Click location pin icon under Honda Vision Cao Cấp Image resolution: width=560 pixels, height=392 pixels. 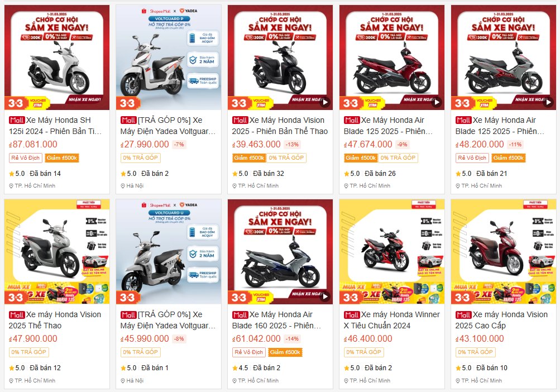click(458, 381)
